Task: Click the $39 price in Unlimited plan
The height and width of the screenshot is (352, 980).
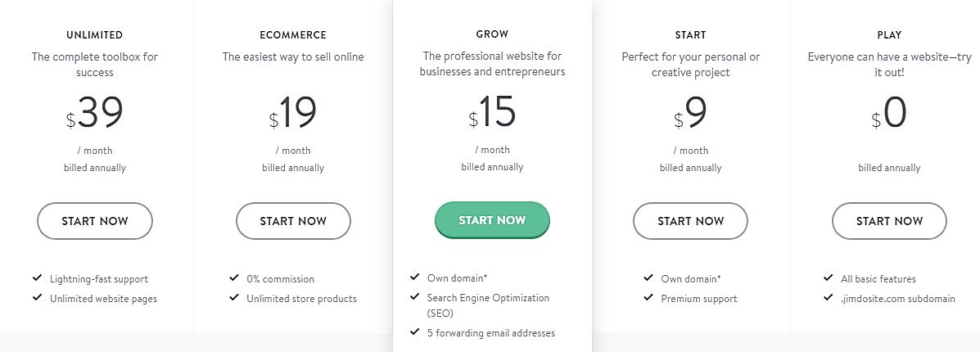Action: (94, 114)
